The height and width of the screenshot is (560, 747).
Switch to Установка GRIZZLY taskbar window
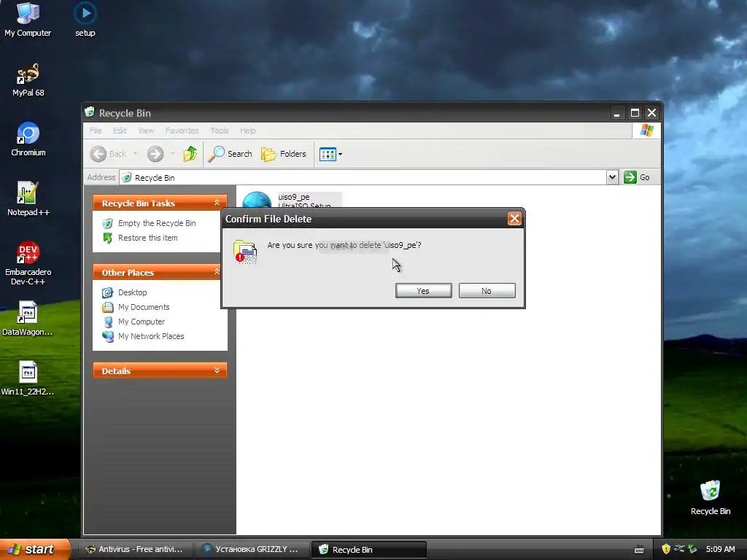pyautogui.click(x=251, y=549)
